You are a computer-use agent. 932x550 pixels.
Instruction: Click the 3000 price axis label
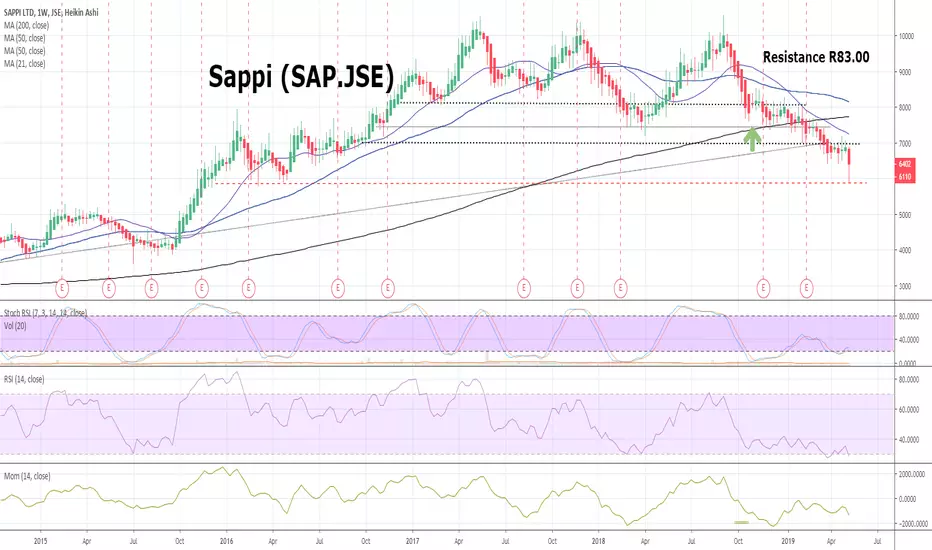[x=905, y=286]
